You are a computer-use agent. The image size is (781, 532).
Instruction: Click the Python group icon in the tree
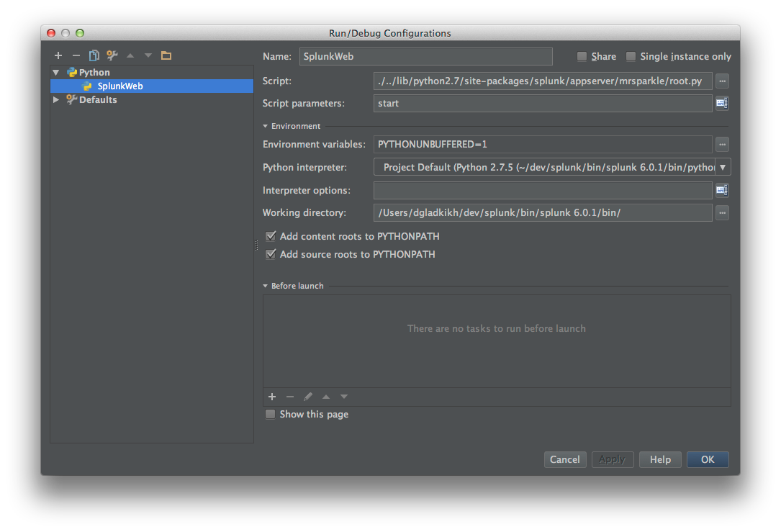[72, 72]
